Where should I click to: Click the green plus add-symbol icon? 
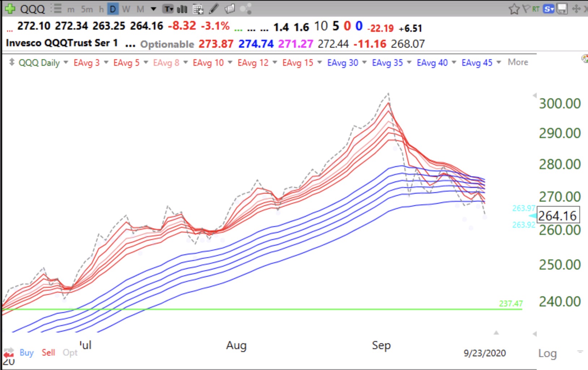click(10, 9)
